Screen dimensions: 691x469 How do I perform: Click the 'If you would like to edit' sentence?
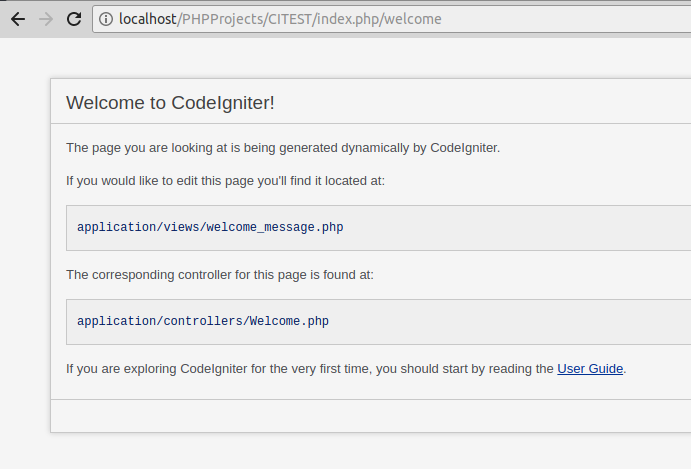(225, 181)
